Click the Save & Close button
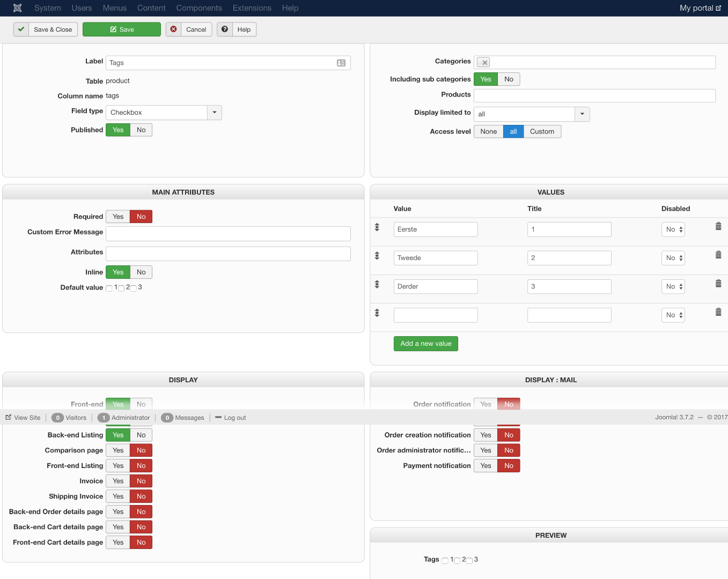 click(46, 29)
